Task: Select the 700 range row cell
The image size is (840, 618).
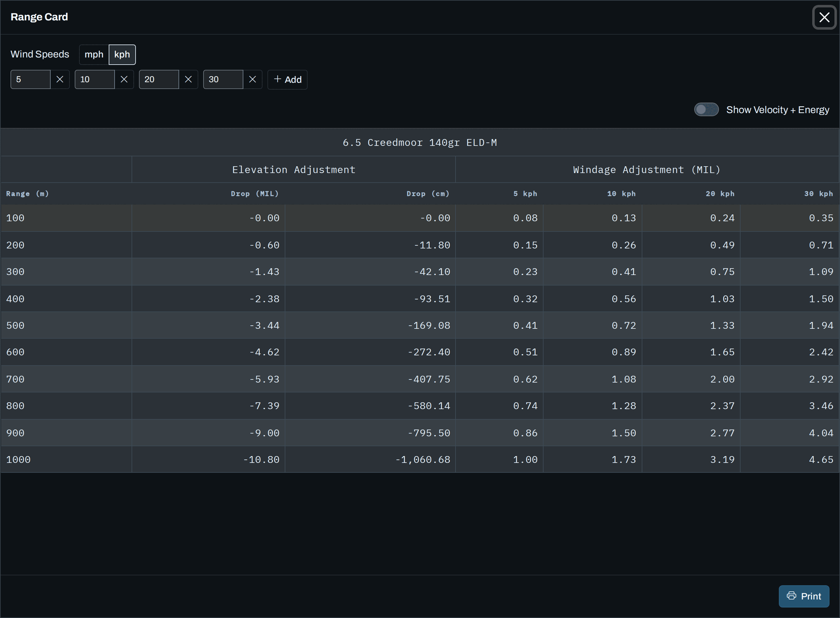Action: 66,379
